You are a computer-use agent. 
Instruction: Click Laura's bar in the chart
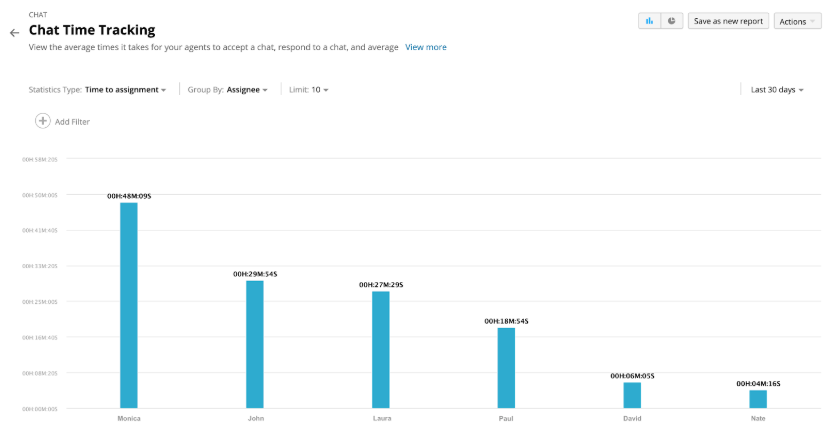pyautogui.click(x=381, y=349)
